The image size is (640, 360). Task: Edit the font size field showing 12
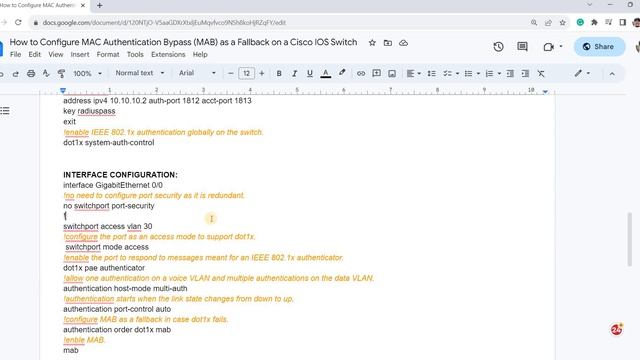(x=247, y=73)
